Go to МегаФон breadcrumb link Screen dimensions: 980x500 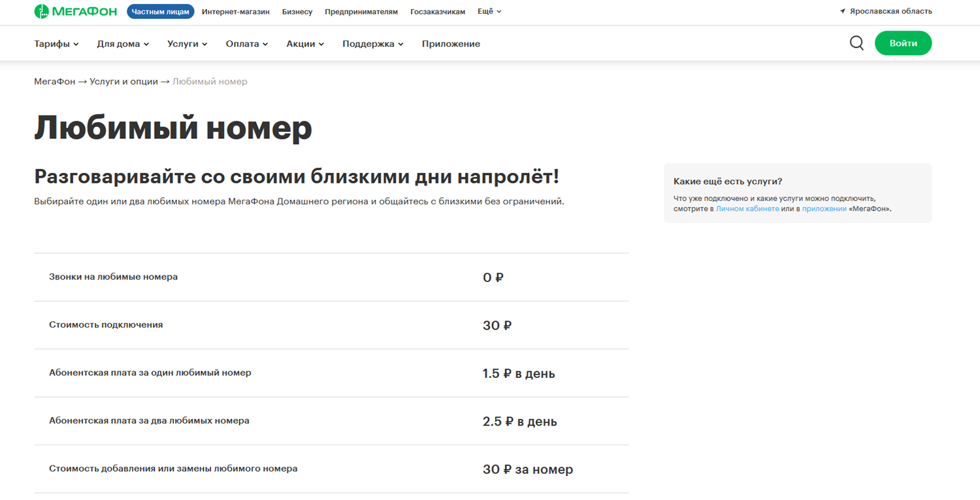pos(55,82)
